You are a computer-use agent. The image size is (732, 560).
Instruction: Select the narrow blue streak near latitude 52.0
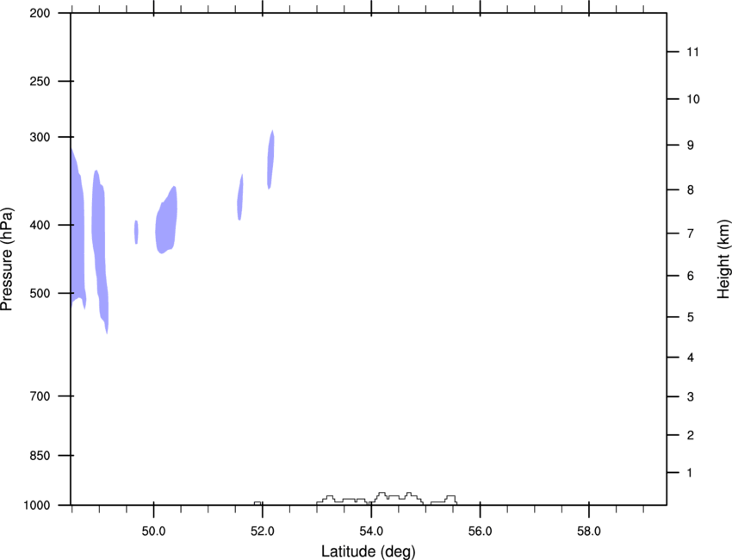click(x=270, y=159)
